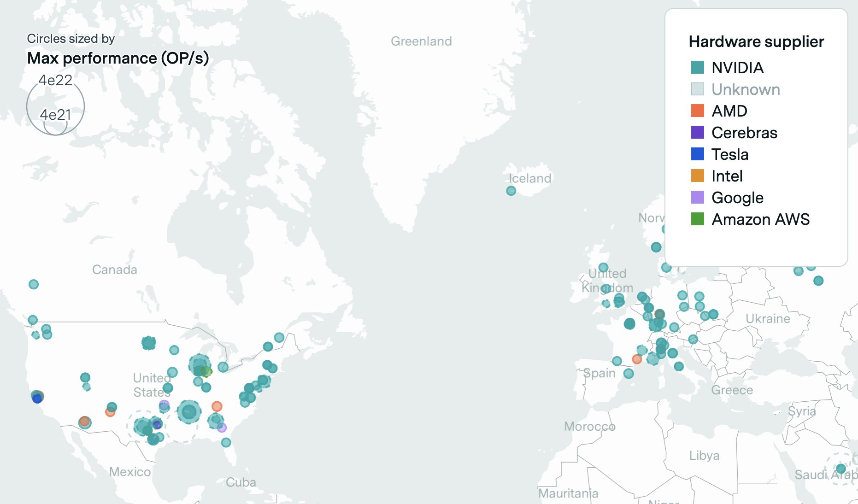Click the data center marker on Iceland
The height and width of the screenshot is (504, 858).
pos(511,190)
